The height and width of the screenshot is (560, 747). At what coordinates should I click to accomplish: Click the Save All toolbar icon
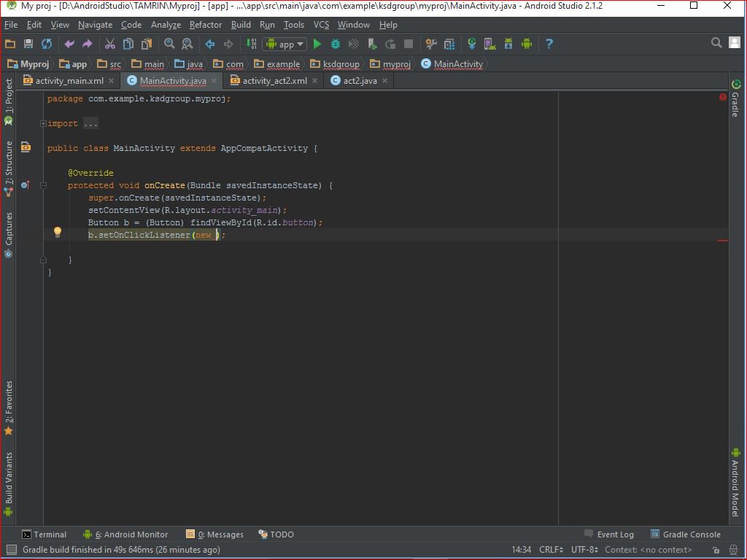(28, 44)
